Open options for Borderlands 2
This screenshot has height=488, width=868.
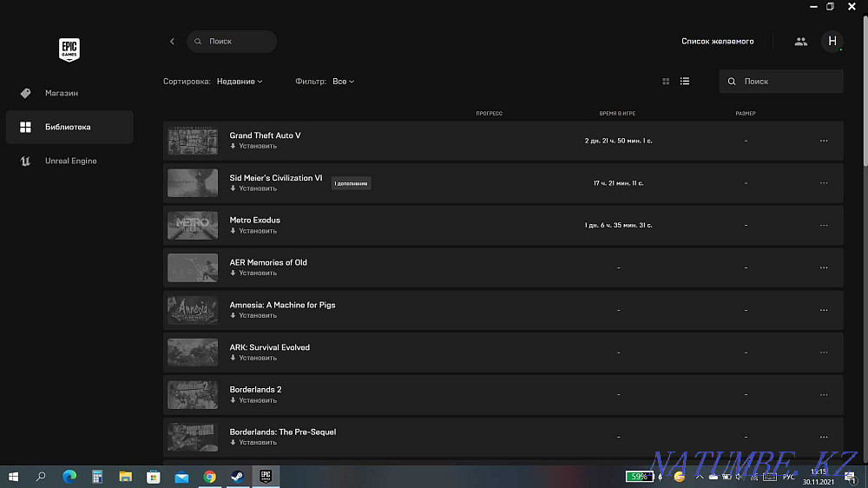[x=824, y=395]
